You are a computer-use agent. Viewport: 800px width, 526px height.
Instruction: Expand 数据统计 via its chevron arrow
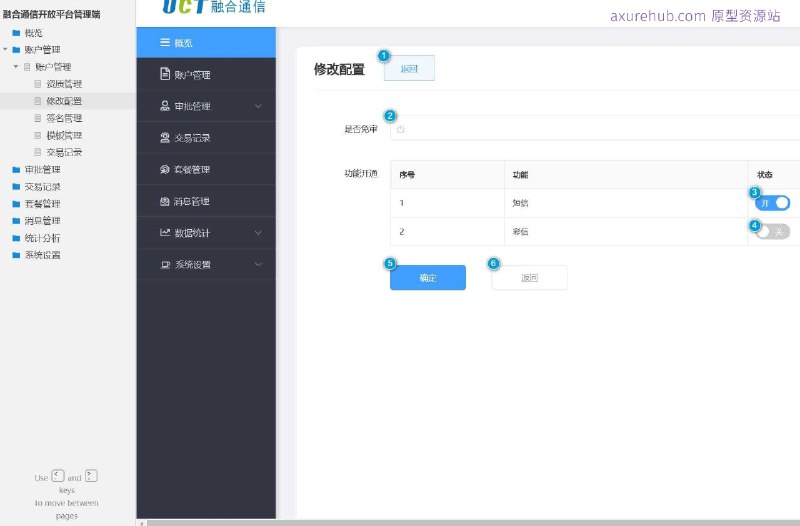[258, 233]
